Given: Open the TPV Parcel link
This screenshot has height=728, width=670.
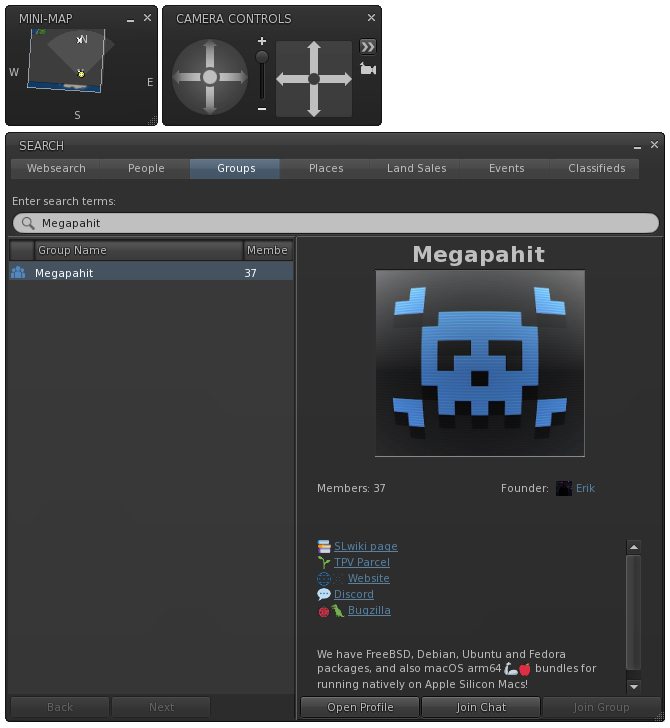Looking at the screenshot, I should (x=362, y=562).
